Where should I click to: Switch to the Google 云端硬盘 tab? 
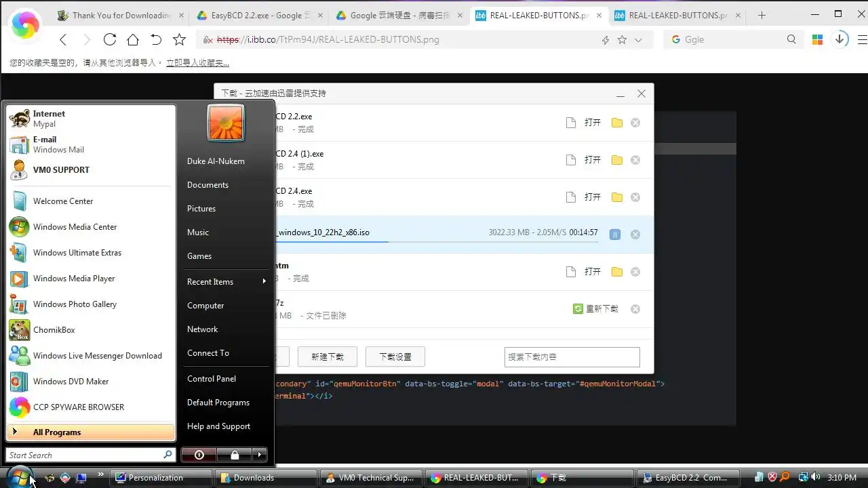click(398, 15)
